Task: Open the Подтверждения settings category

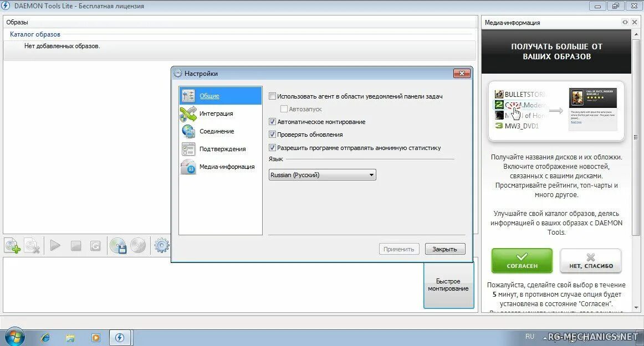Action: pyautogui.click(x=221, y=149)
